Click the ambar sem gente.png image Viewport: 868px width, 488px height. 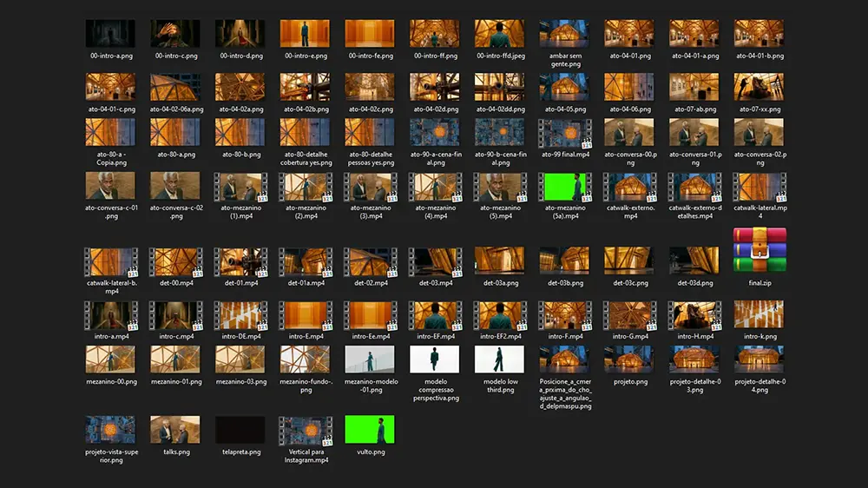click(565, 34)
